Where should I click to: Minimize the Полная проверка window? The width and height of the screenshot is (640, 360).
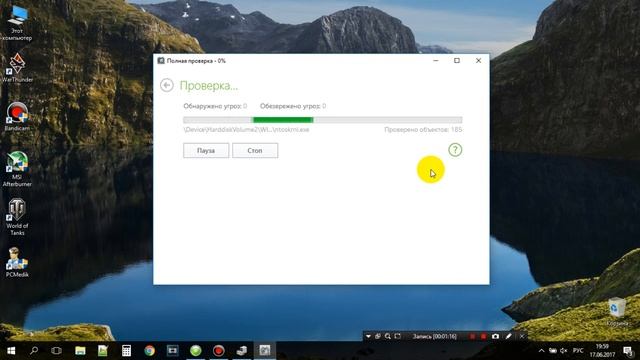click(x=436, y=60)
